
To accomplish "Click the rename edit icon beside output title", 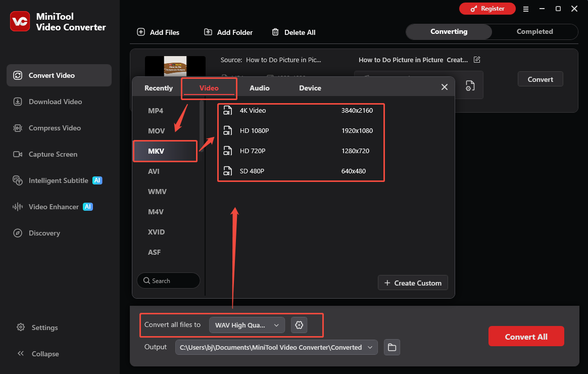I will [477, 60].
